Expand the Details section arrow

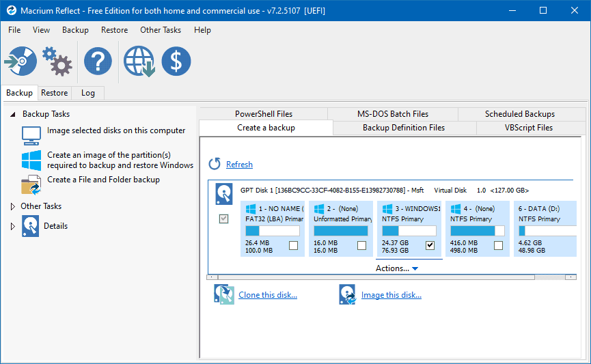pos(13,226)
